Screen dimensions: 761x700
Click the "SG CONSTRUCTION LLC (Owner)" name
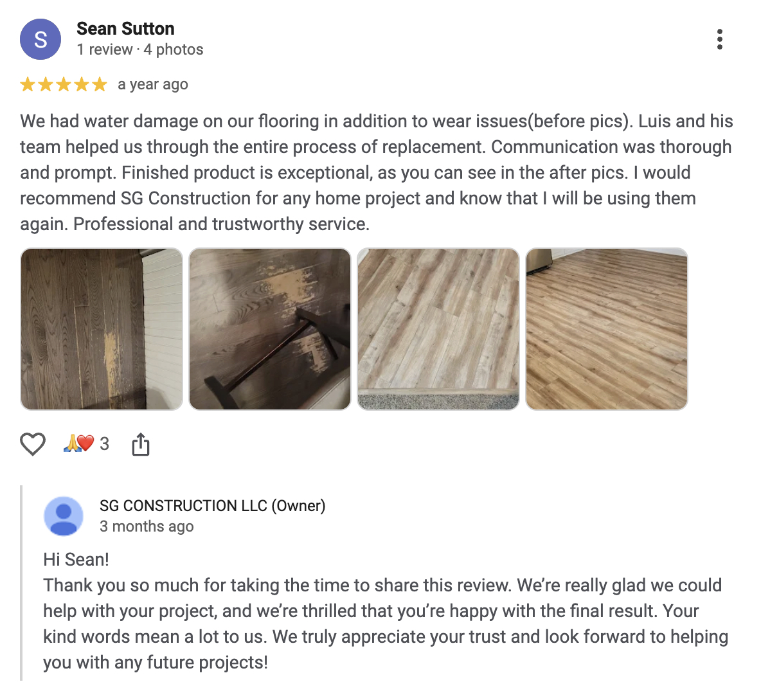tap(212, 506)
